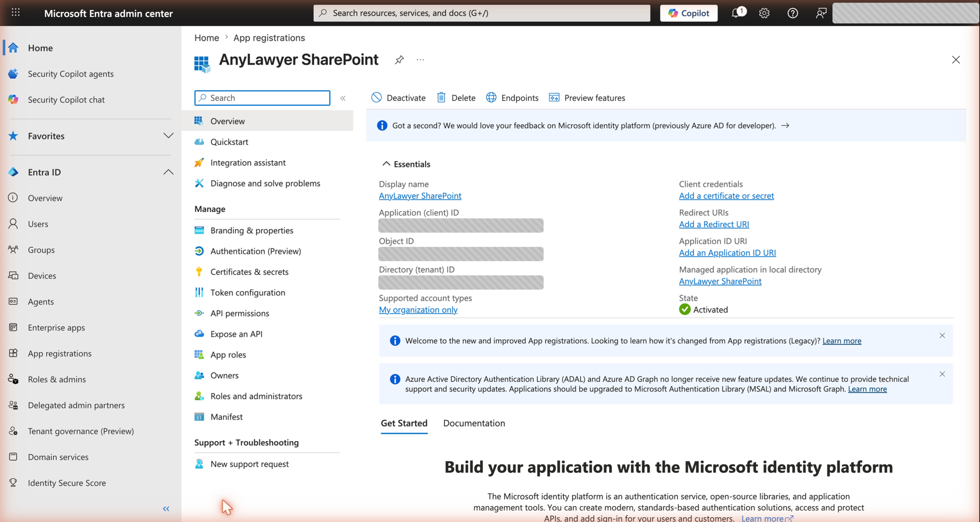Image resolution: width=980 pixels, height=522 pixels.
Task: Open Entra ID Overview in sidebar
Action: (x=45, y=198)
